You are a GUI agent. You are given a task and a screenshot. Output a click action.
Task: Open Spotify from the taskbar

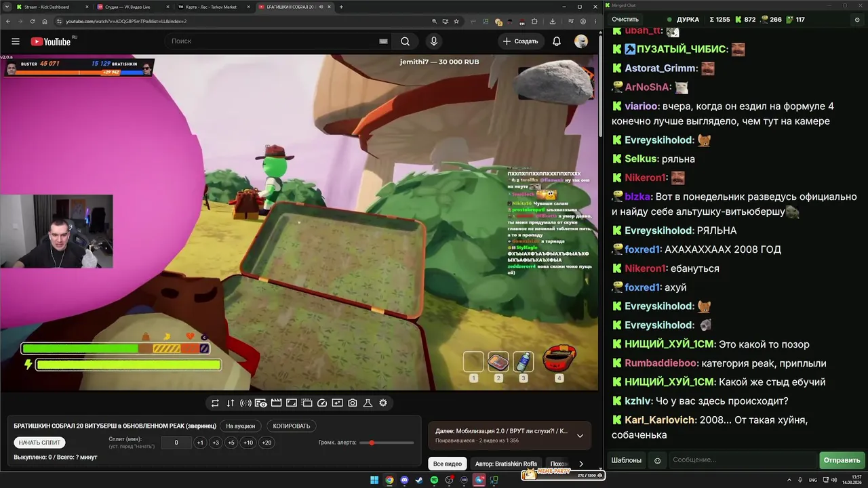[435, 481]
